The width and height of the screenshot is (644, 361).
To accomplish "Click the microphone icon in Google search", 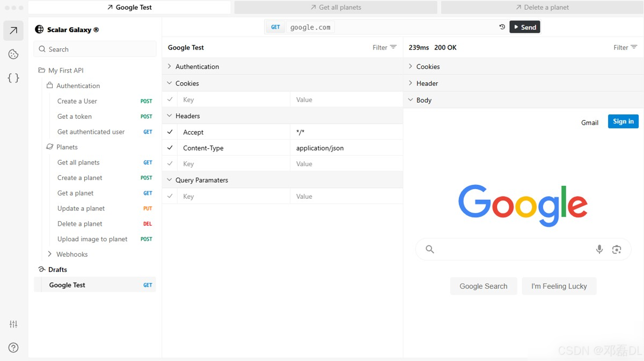I will click(599, 249).
